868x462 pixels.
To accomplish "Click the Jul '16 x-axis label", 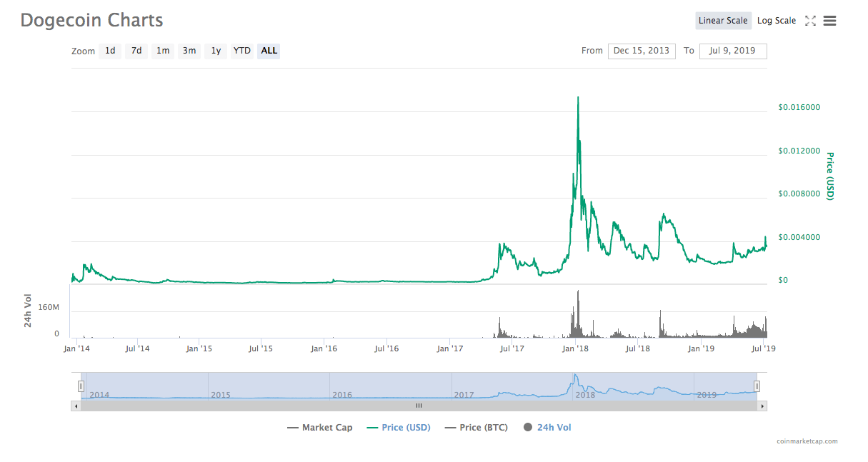I will [386, 348].
